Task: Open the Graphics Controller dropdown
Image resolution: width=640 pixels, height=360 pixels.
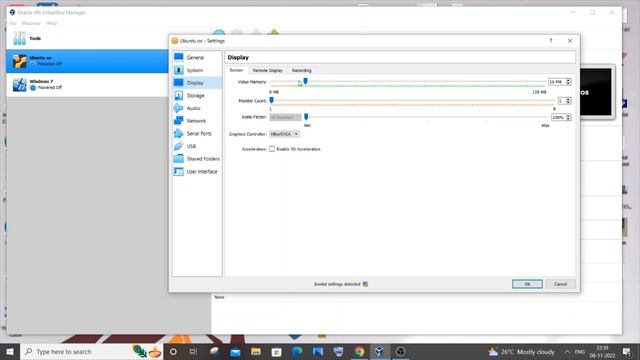Action: tap(284, 134)
